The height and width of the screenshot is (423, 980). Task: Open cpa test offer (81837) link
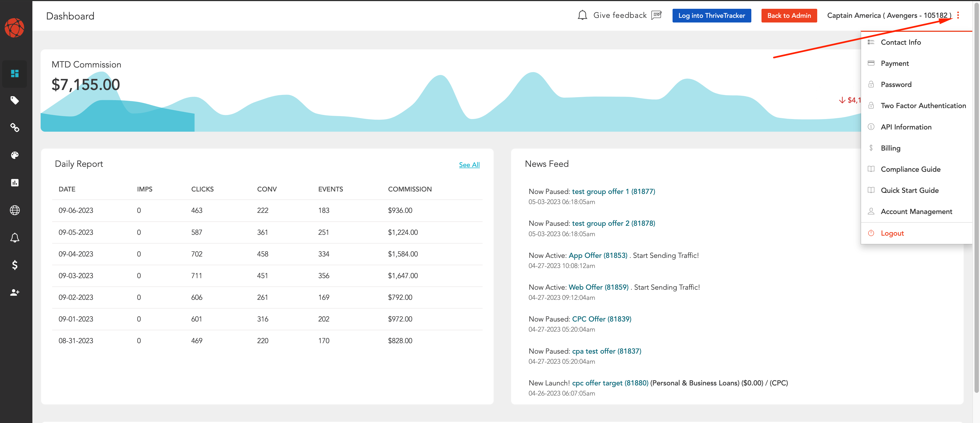[x=606, y=351]
